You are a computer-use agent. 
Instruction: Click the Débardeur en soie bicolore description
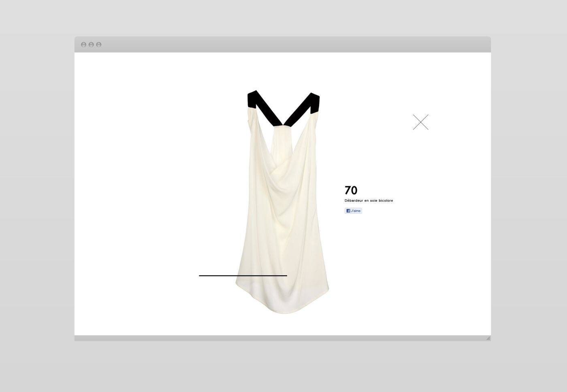(x=369, y=200)
